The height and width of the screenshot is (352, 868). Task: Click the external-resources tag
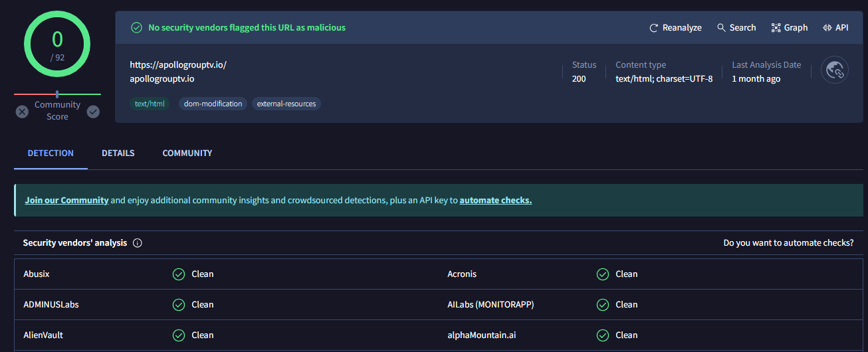coord(286,104)
